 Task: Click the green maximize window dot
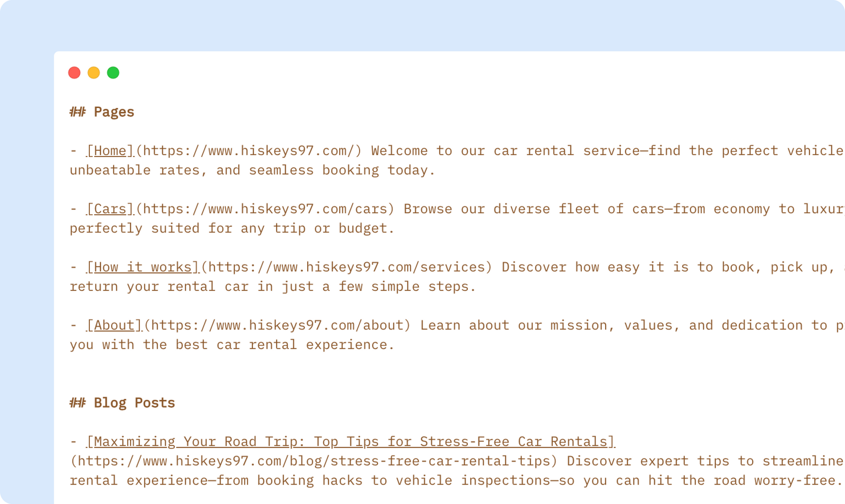[113, 73]
